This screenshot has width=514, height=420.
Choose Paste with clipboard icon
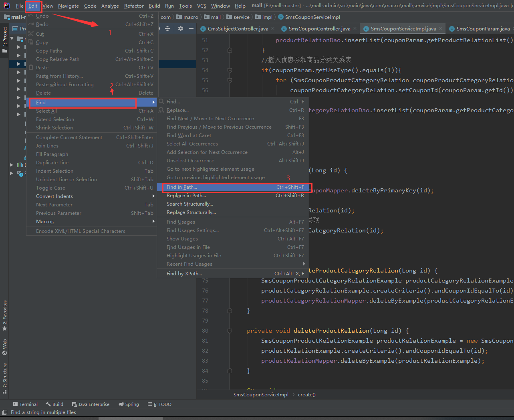pyautogui.click(x=91, y=68)
